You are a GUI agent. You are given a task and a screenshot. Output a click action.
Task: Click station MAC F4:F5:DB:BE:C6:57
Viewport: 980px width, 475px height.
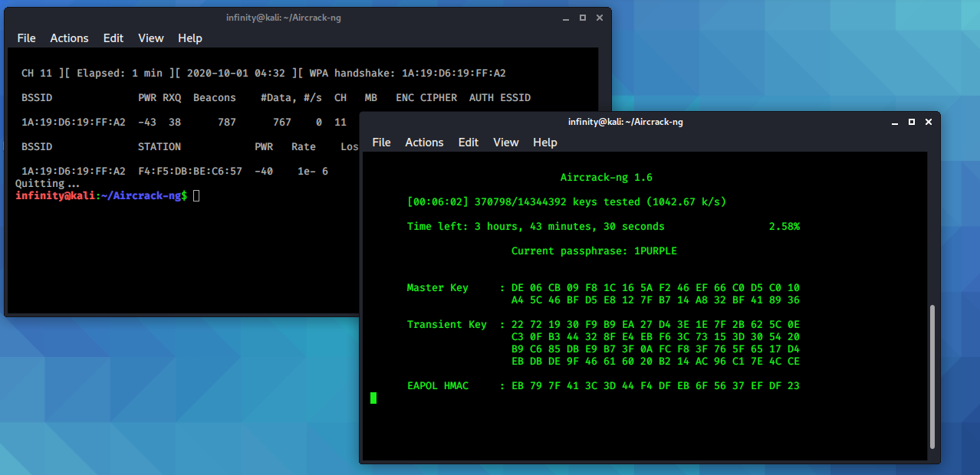coord(190,172)
